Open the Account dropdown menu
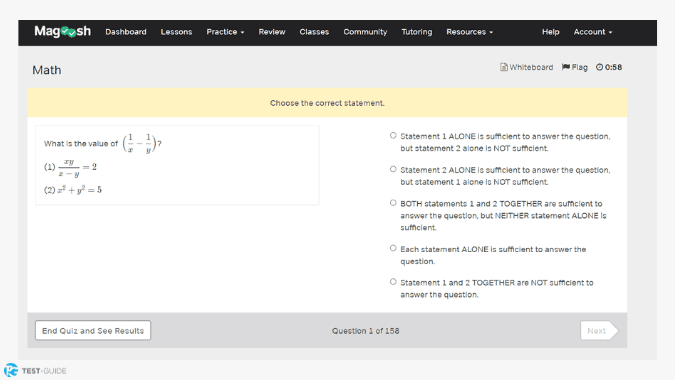The width and height of the screenshot is (675, 380). pyautogui.click(x=592, y=32)
